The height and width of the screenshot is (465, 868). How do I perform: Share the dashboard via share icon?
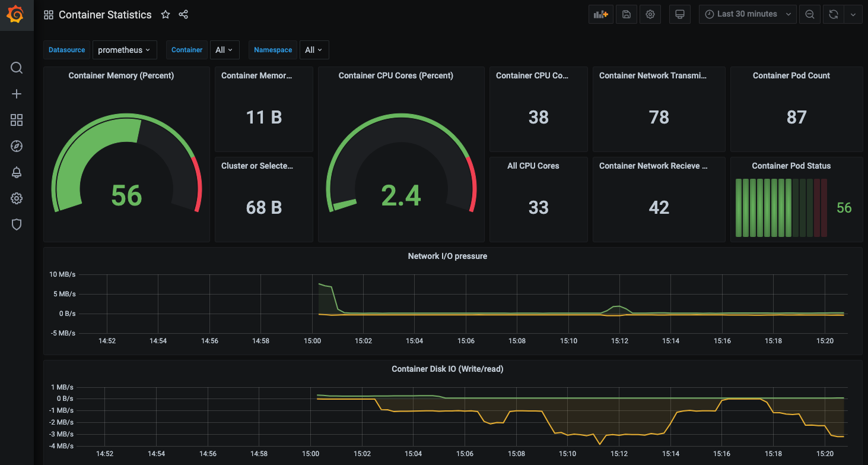coord(183,15)
